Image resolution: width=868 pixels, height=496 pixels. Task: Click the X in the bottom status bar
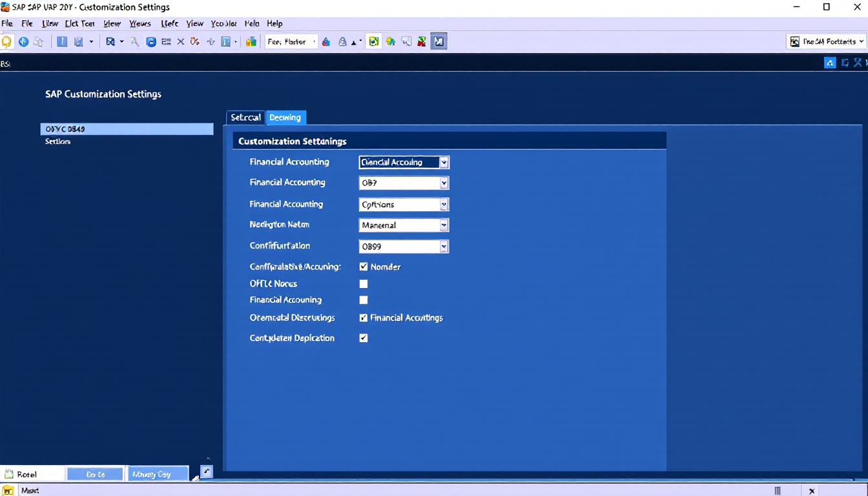coord(812,491)
